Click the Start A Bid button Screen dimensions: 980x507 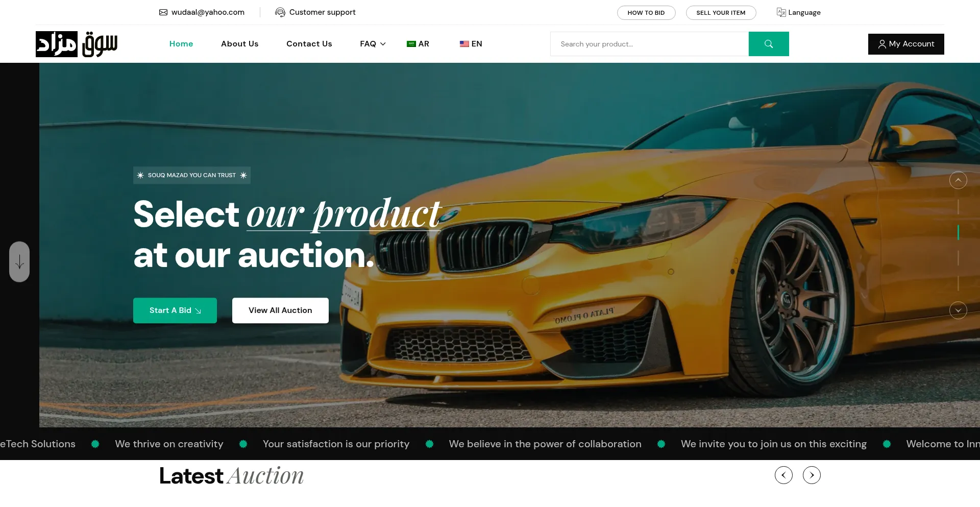click(x=175, y=310)
